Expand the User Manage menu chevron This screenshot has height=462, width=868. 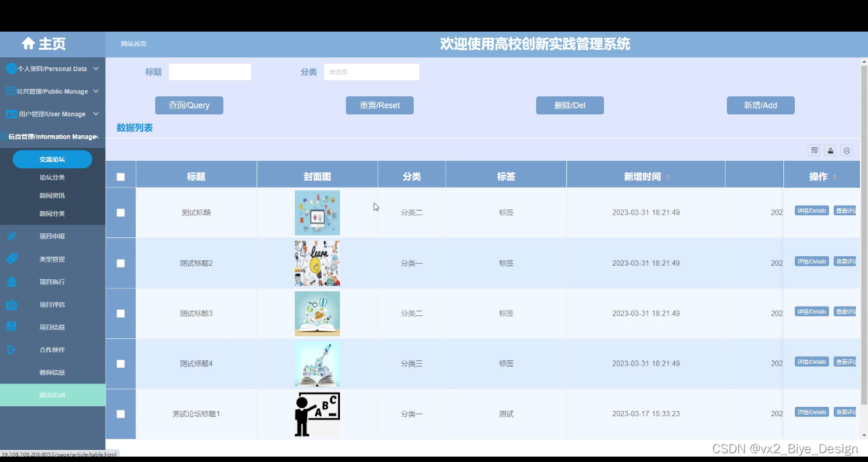pyautogui.click(x=96, y=114)
